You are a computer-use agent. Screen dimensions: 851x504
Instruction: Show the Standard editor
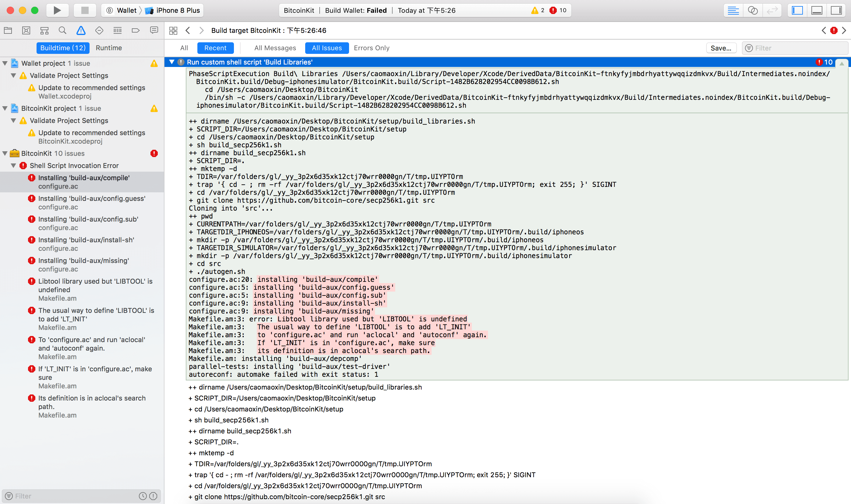[x=733, y=10]
